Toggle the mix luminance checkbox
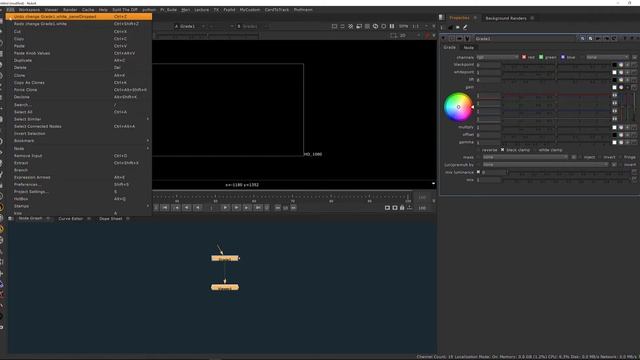 tap(478, 172)
